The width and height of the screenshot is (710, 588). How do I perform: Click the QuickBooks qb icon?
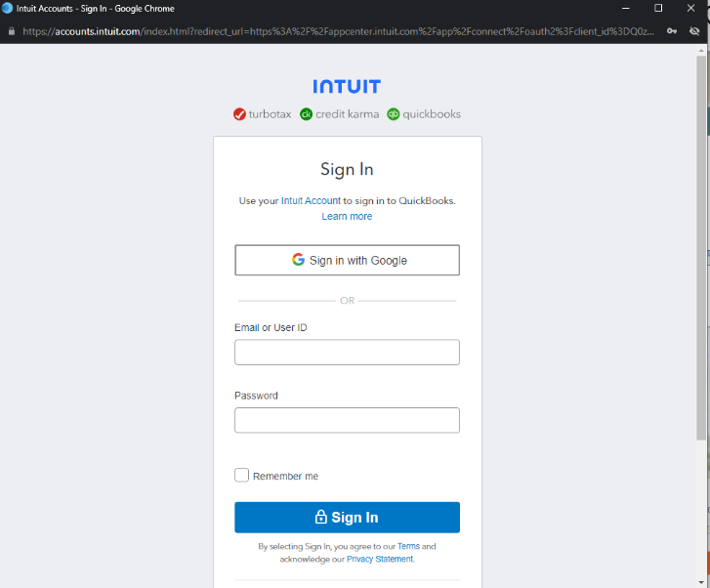(x=393, y=114)
